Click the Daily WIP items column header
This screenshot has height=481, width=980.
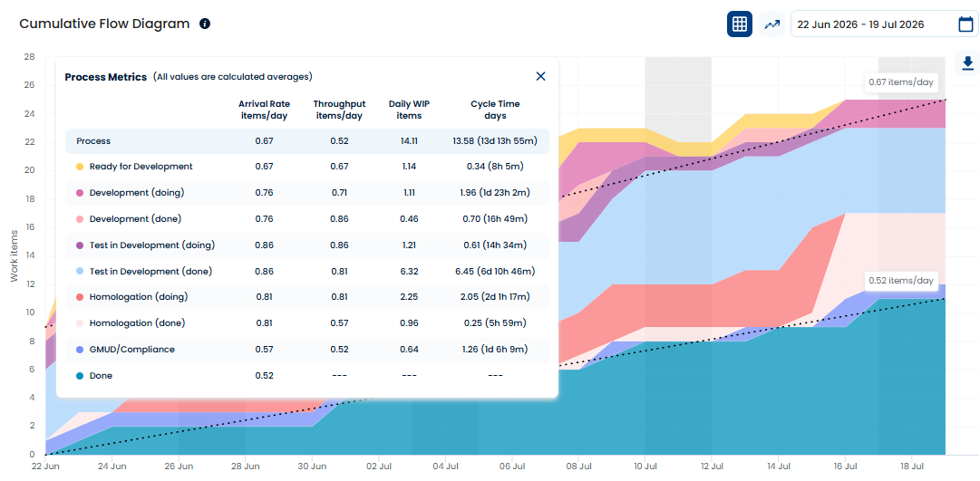[x=409, y=110]
